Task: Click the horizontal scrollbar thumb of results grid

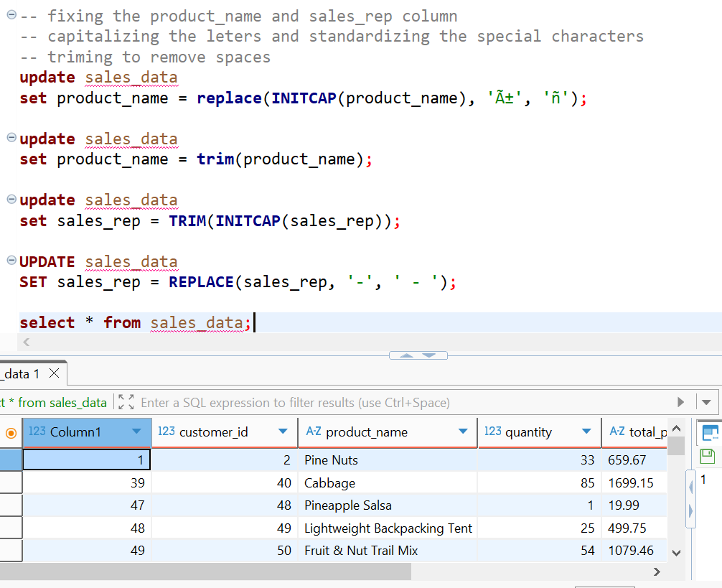Action: 205,571
